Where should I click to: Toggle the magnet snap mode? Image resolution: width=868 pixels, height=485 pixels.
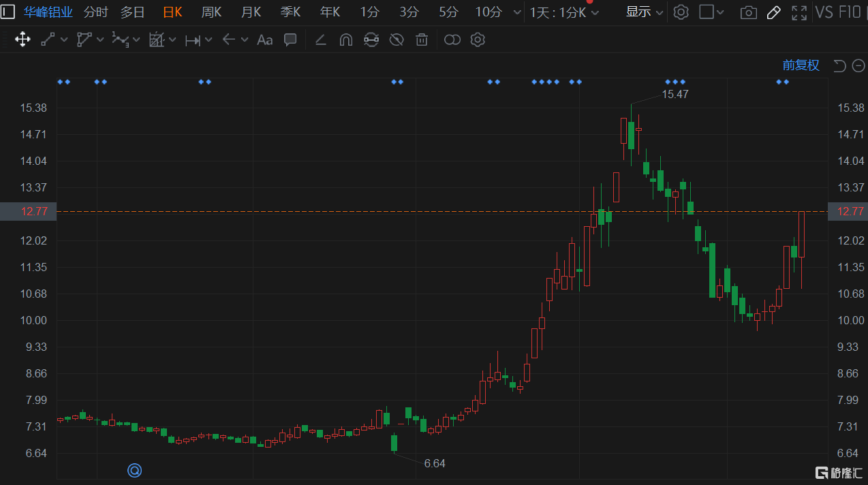point(346,40)
